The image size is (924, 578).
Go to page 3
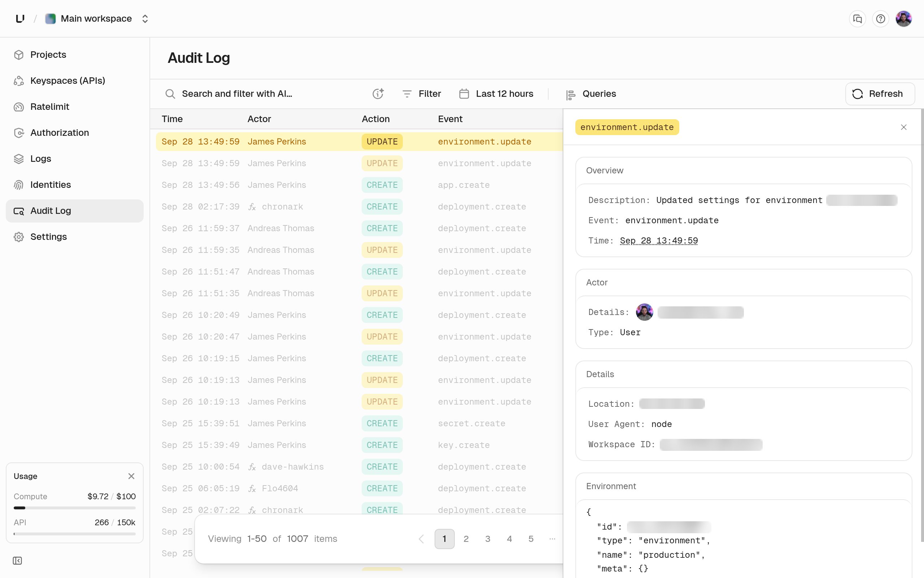[488, 539]
